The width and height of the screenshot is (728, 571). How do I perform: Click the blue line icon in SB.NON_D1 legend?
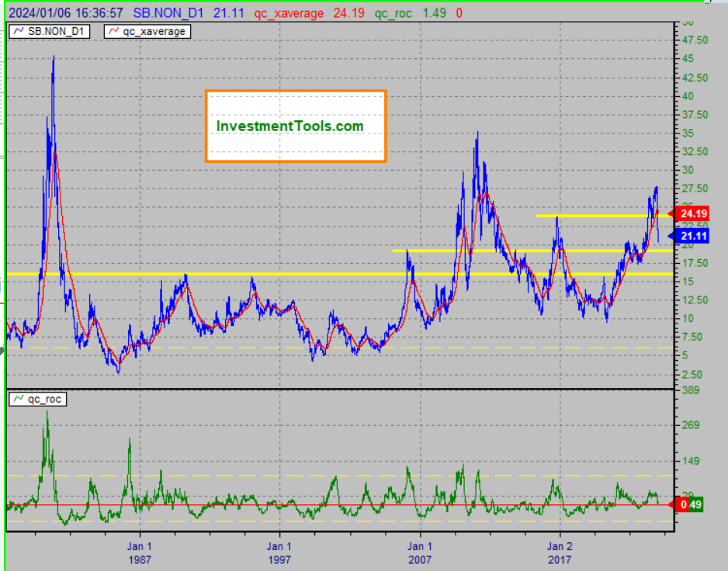tap(19, 31)
